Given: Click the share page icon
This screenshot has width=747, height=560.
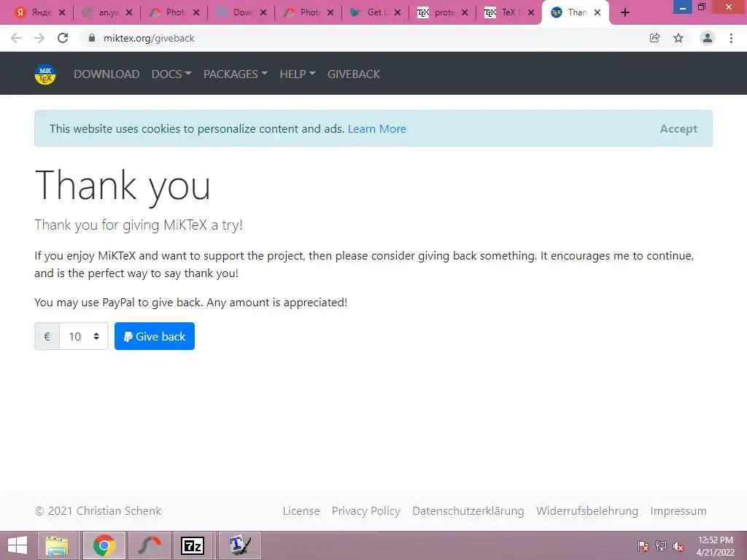Looking at the screenshot, I should pos(655,38).
